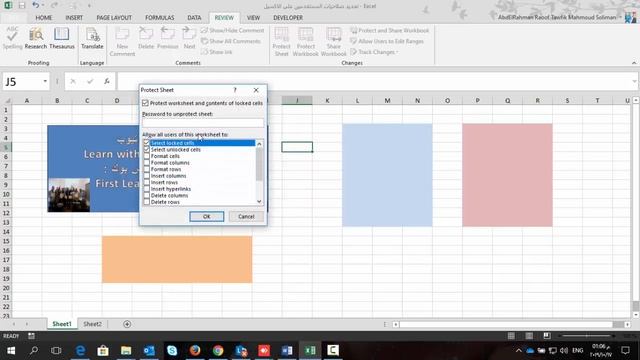Enable Delete rows checkbox
Image resolution: width=640 pixels, height=360 pixels.
click(147, 202)
